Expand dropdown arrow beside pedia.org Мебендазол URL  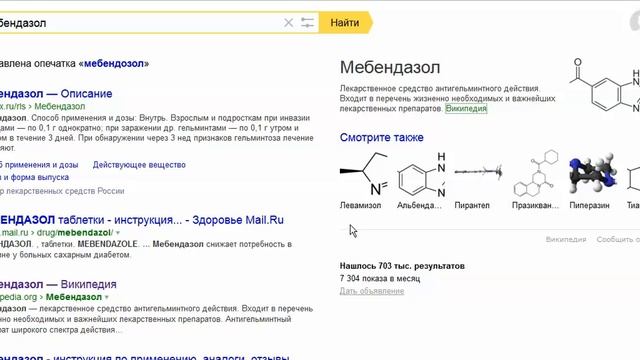point(107,297)
